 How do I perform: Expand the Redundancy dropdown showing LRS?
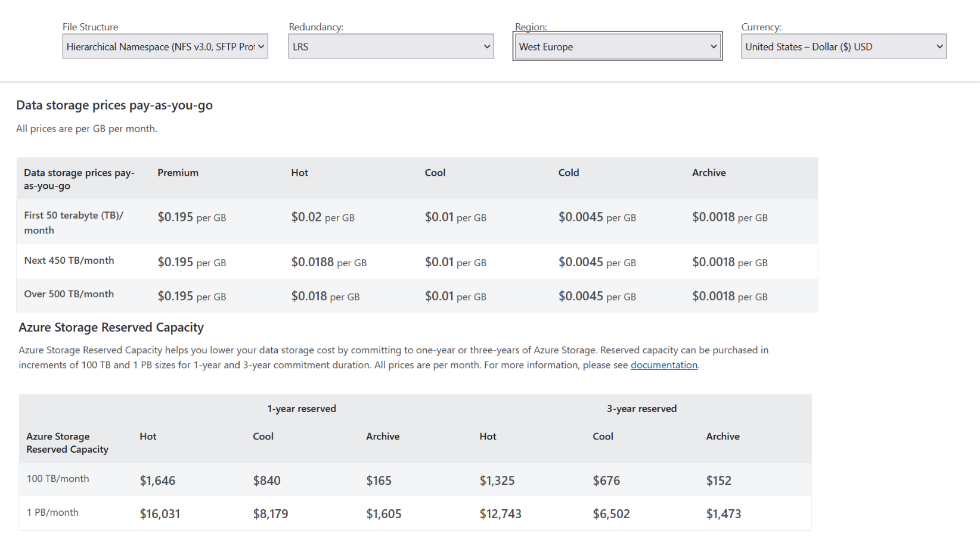(390, 46)
